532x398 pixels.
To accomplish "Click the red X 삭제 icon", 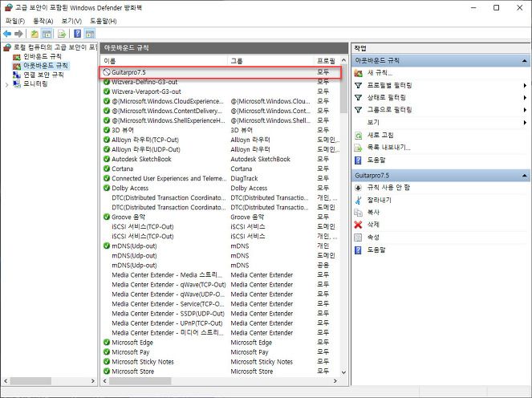I will 359,225.
